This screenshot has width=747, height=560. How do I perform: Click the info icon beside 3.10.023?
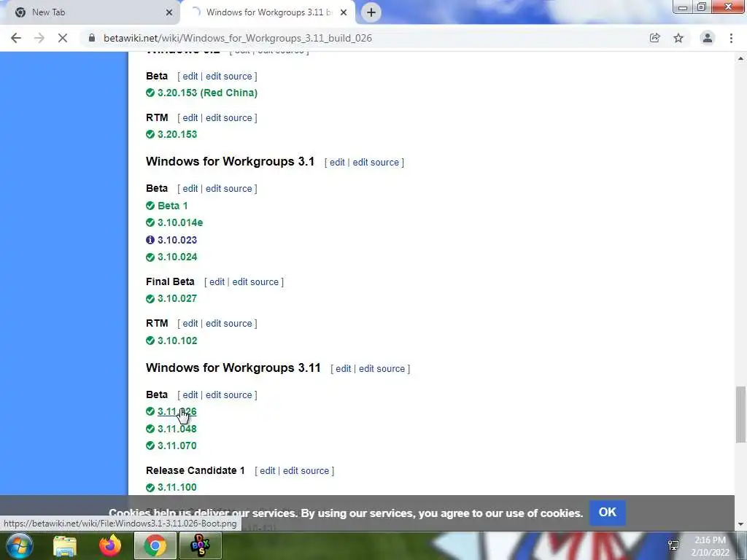[150, 239]
